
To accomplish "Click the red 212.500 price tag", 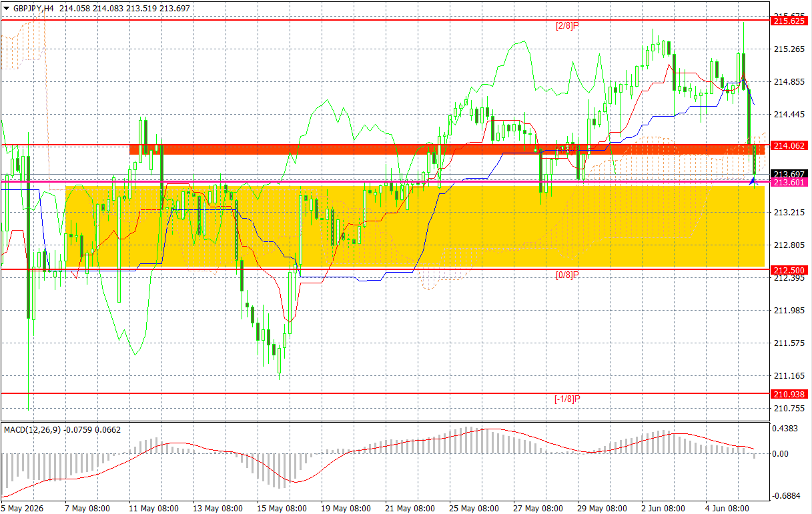I will pyautogui.click(x=789, y=269).
